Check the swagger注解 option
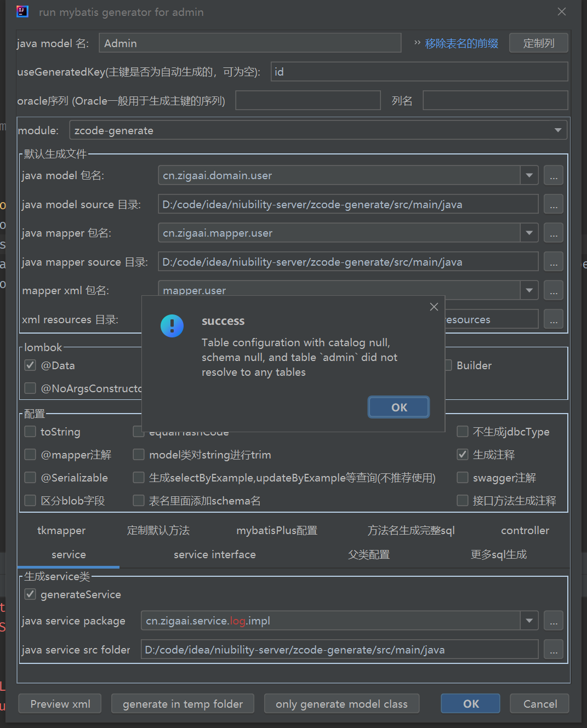 pyautogui.click(x=462, y=477)
